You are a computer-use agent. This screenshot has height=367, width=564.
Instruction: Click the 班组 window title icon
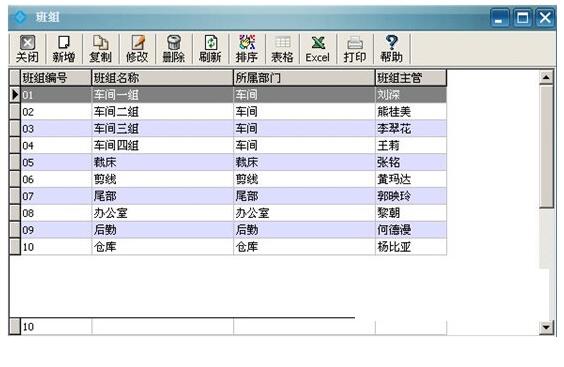(20, 17)
